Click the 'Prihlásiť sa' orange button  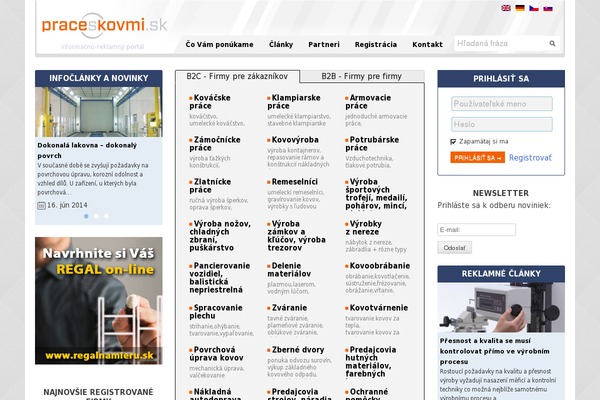pyautogui.click(x=477, y=158)
